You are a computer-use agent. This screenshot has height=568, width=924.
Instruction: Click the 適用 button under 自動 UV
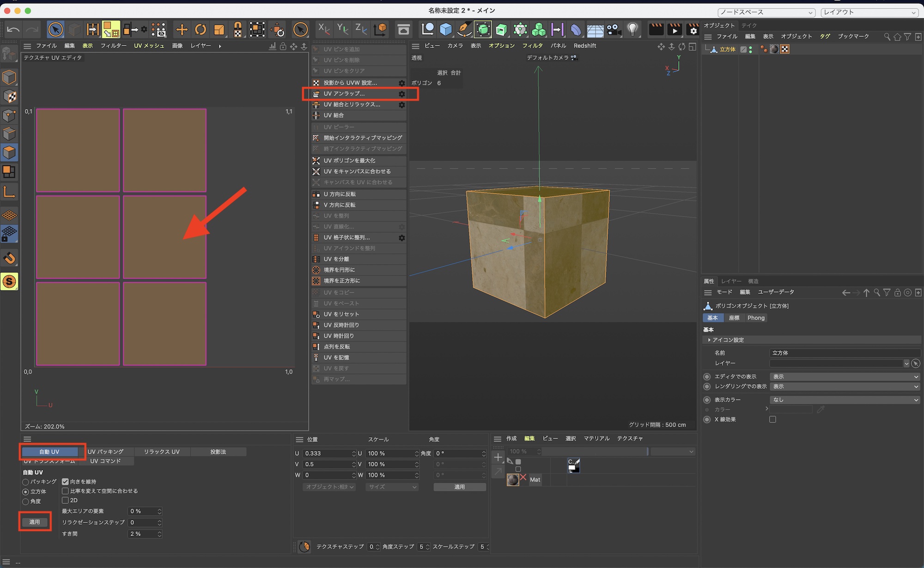35,522
